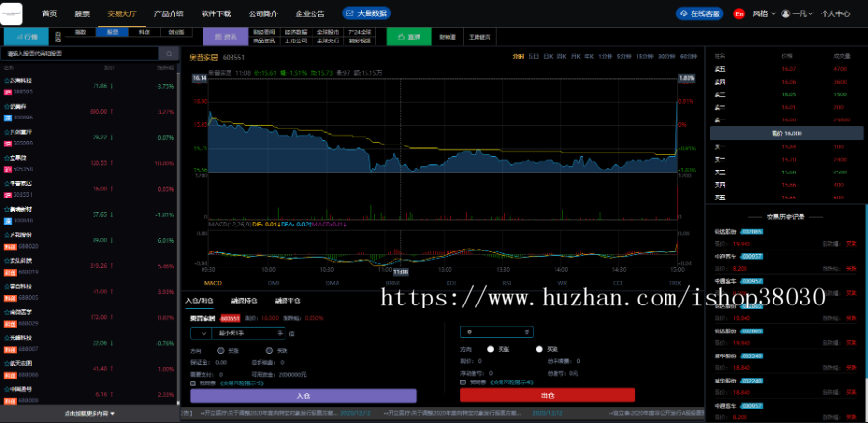Click the blue 行情 quotes button
This screenshot has height=423, width=868.
(26, 37)
